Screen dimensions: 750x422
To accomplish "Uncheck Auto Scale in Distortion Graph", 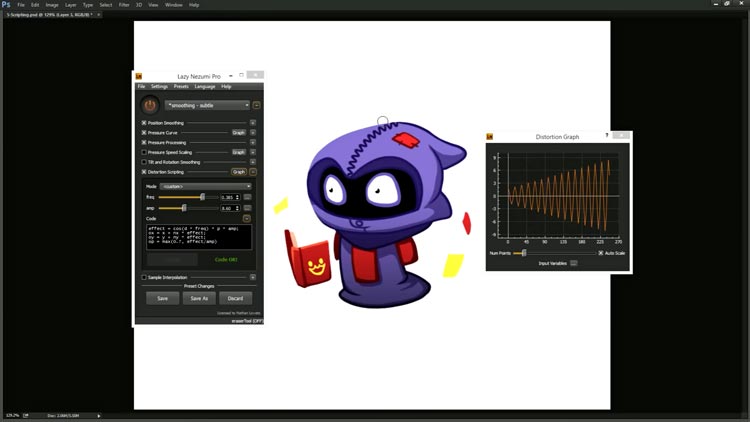I will coord(600,253).
